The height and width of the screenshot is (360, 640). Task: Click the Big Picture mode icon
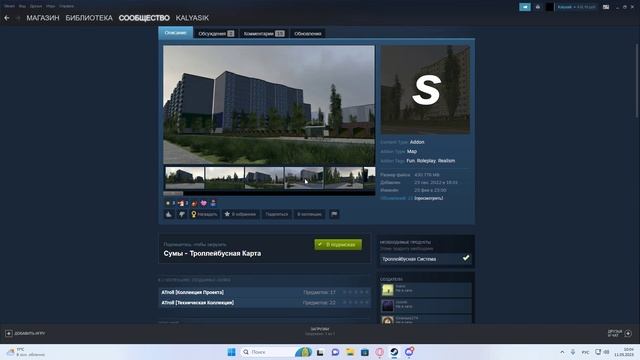click(x=606, y=7)
